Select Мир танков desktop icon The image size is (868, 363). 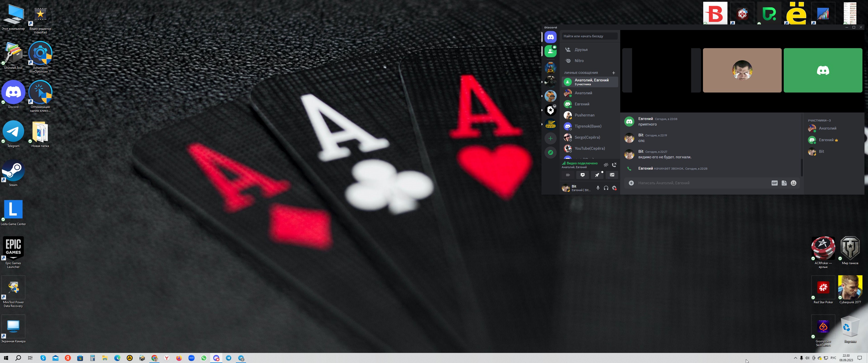pos(850,251)
